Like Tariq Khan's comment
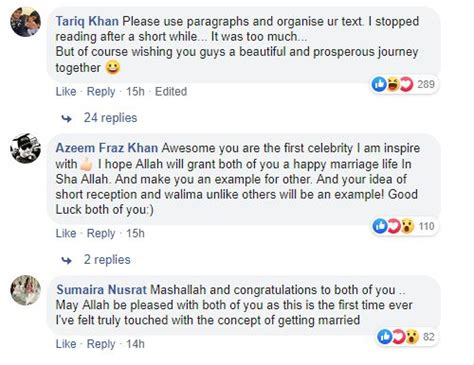 click(66, 91)
